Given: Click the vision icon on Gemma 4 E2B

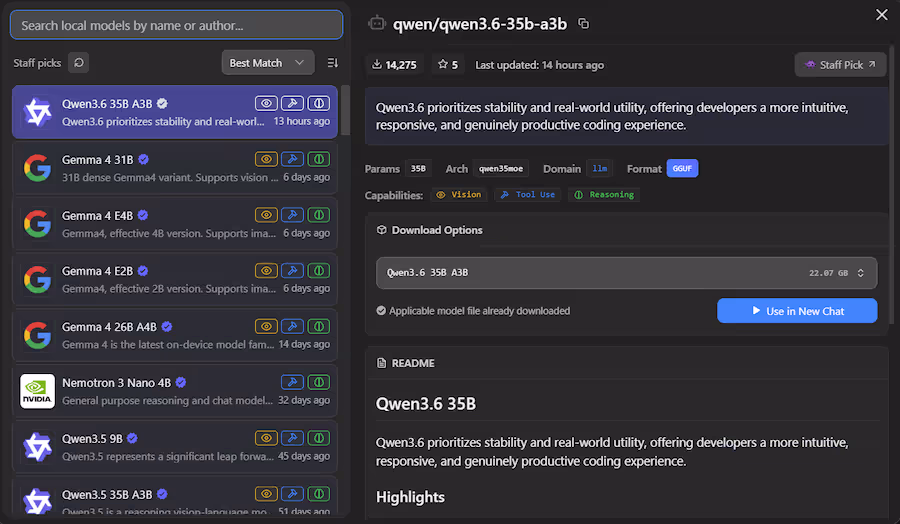Looking at the screenshot, I should coord(266,270).
